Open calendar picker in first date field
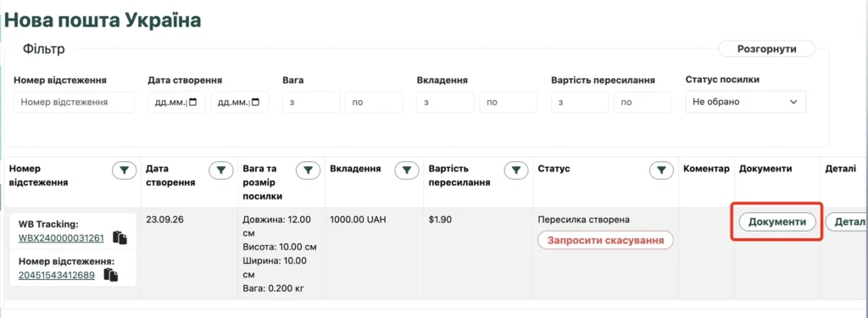Viewport: 868px width, 318px height. click(192, 103)
